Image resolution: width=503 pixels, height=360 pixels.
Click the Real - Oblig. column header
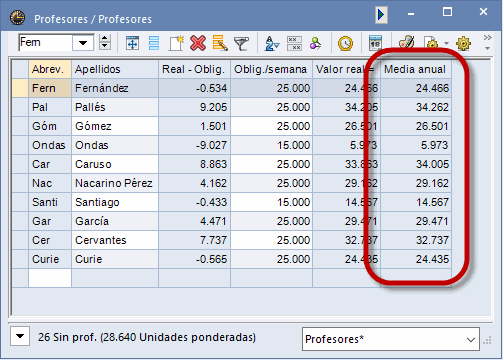[194, 69]
